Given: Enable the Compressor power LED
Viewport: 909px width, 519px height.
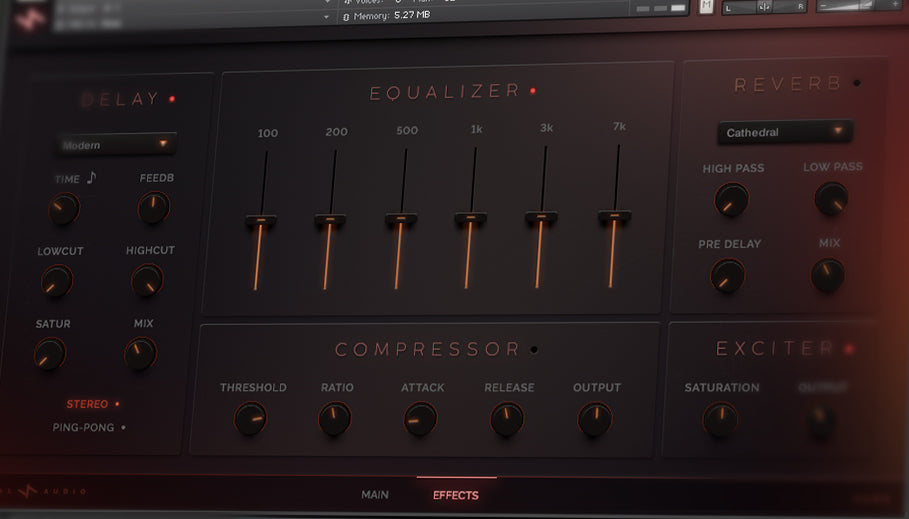Looking at the screenshot, I should click(534, 350).
